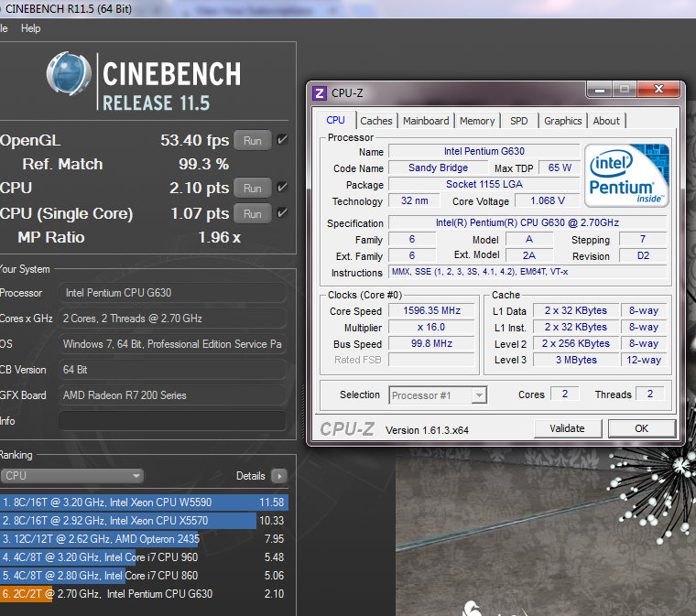Screen dimensions: 696x616
Task: Toggle the OpenGL test checkbox
Action: coord(282,140)
